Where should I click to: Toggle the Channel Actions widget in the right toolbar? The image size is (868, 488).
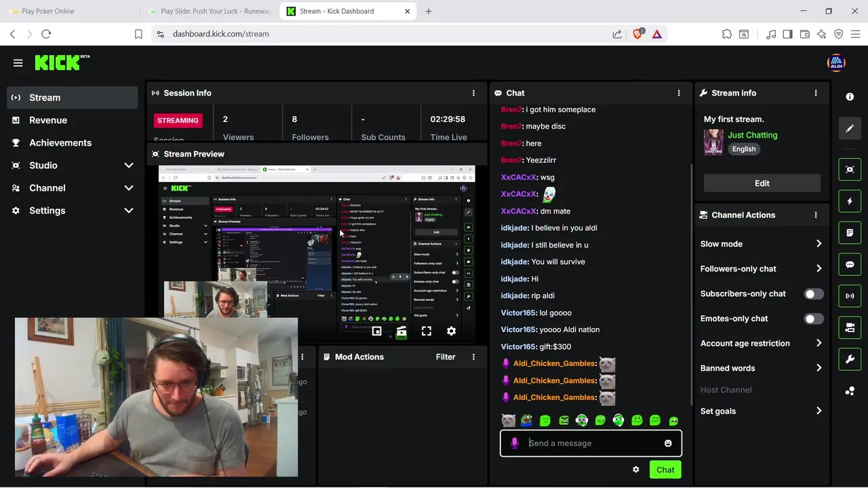[850, 327]
